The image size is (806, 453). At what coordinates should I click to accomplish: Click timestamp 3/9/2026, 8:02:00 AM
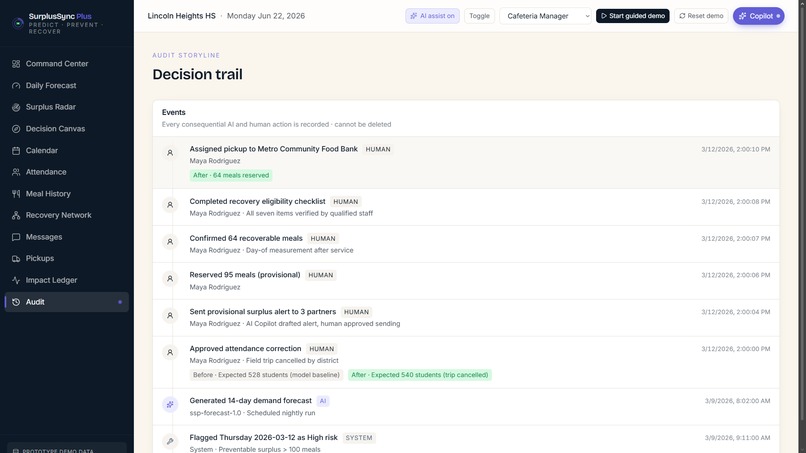pos(737,401)
